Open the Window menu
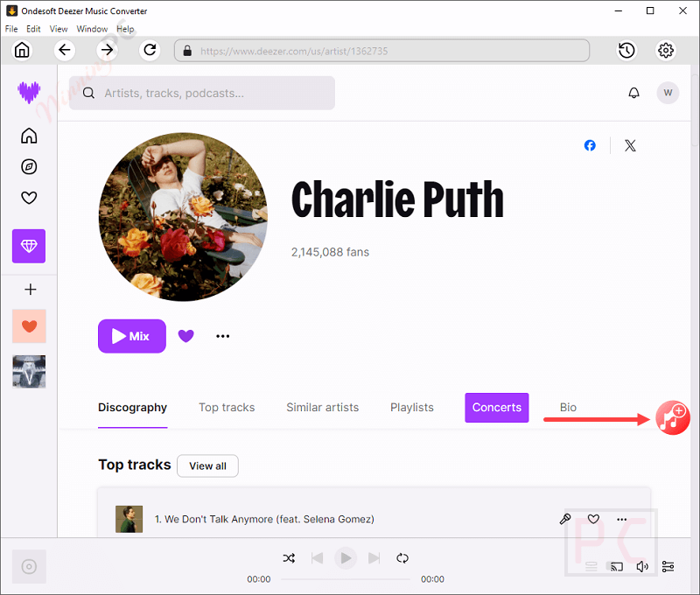The width and height of the screenshot is (700, 595). 92,29
